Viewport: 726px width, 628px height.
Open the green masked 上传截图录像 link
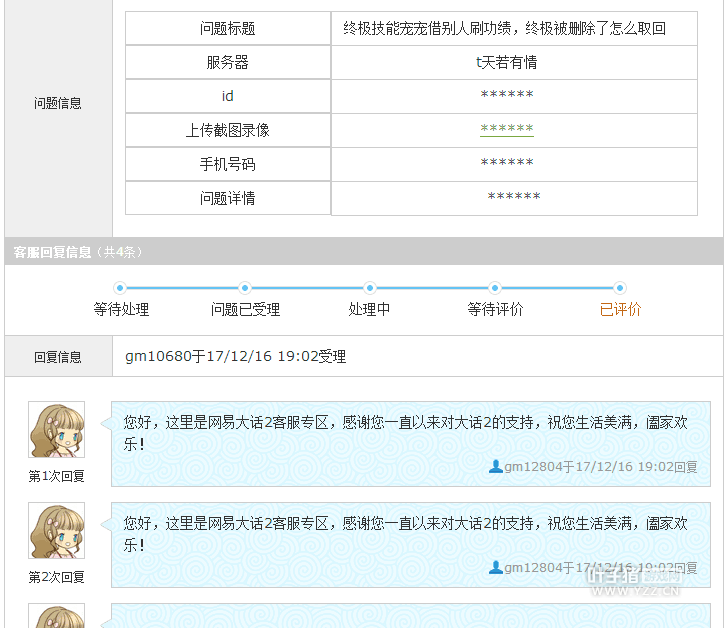[506, 129]
